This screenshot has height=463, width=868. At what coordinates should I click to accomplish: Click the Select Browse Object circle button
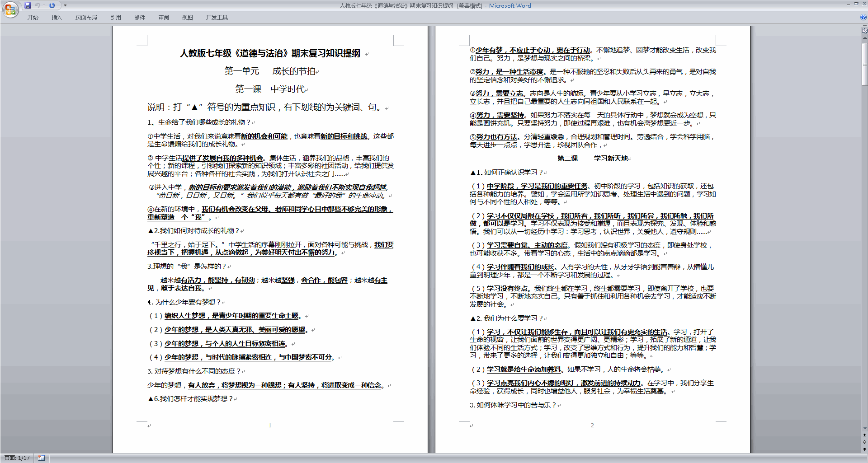tap(864, 442)
